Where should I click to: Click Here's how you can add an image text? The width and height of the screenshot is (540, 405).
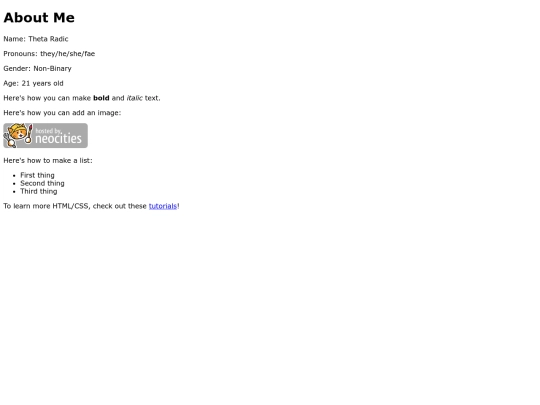pyautogui.click(x=62, y=113)
